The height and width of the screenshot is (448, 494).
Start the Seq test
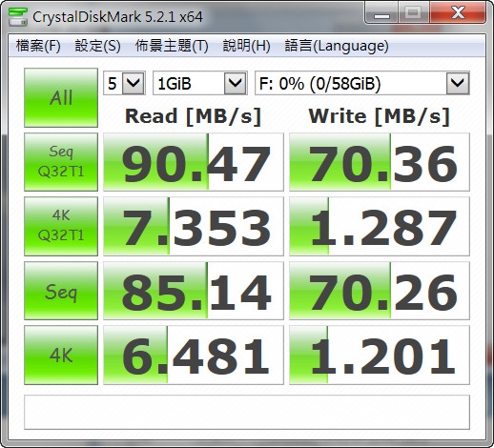61,291
